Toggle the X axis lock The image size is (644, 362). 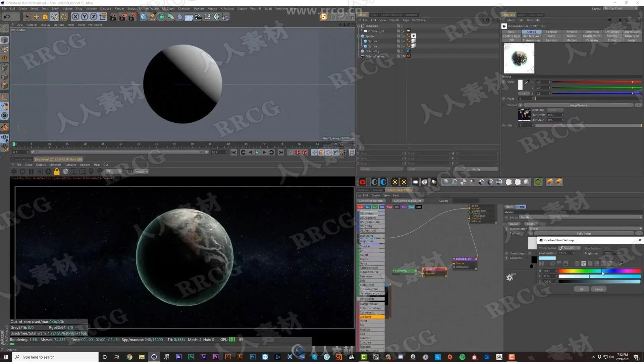[75, 17]
